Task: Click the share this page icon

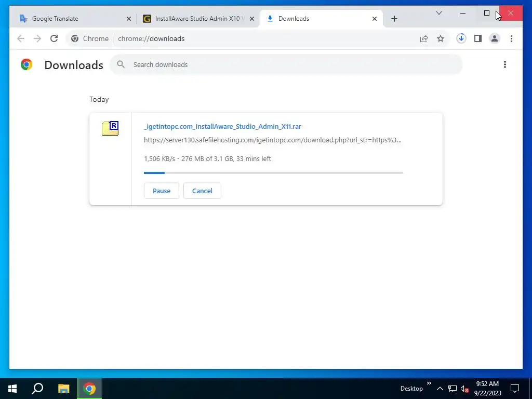Action: tap(424, 38)
